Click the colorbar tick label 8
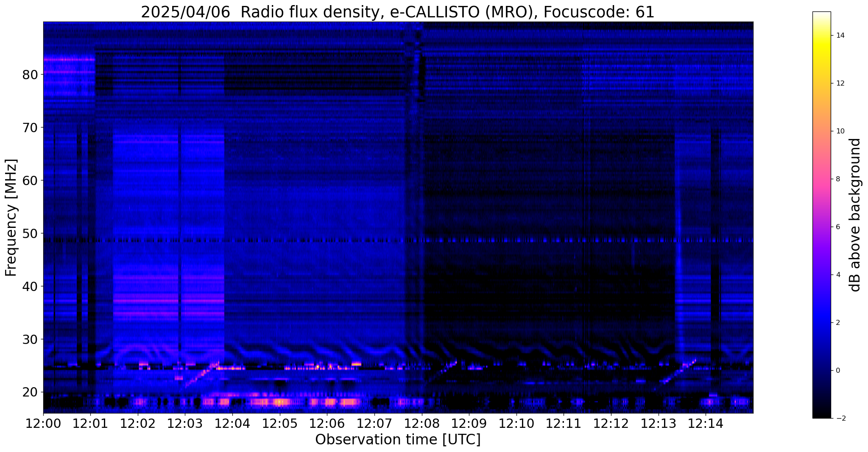 [x=837, y=179]
